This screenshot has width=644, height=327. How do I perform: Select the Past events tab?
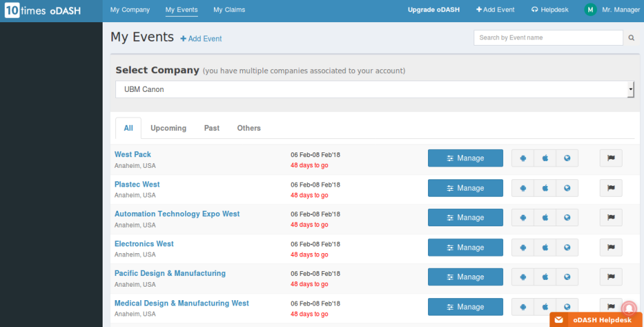[212, 128]
